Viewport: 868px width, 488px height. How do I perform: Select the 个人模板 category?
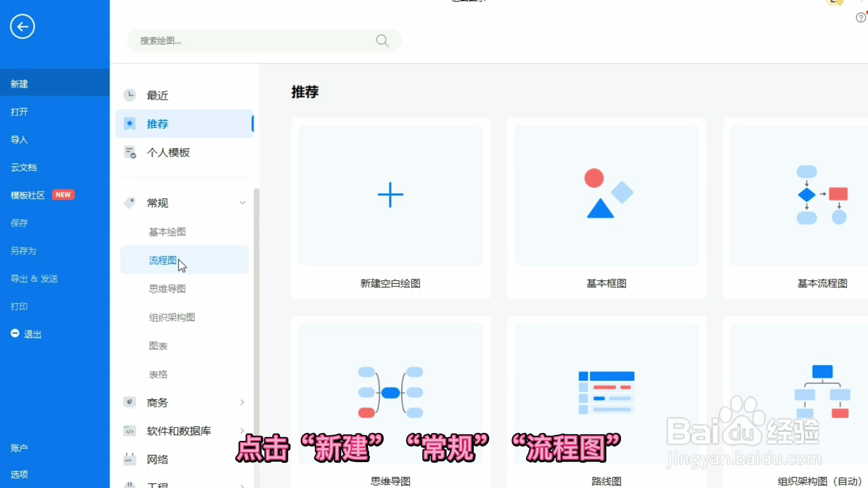tap(184, 152)
